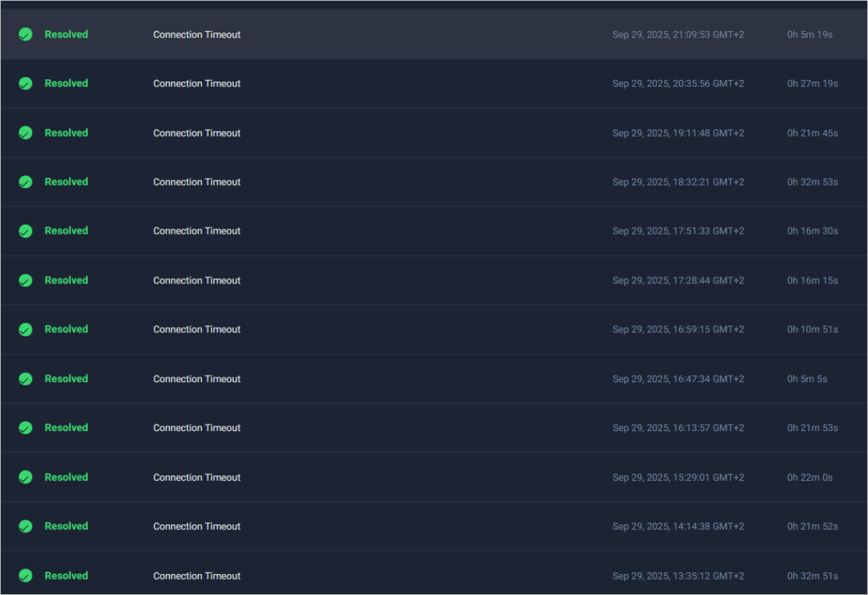Viewport: 868px width, 595px height.
Task: Click the 0h 21m 45s duration value
Action: tap(812, 133)
